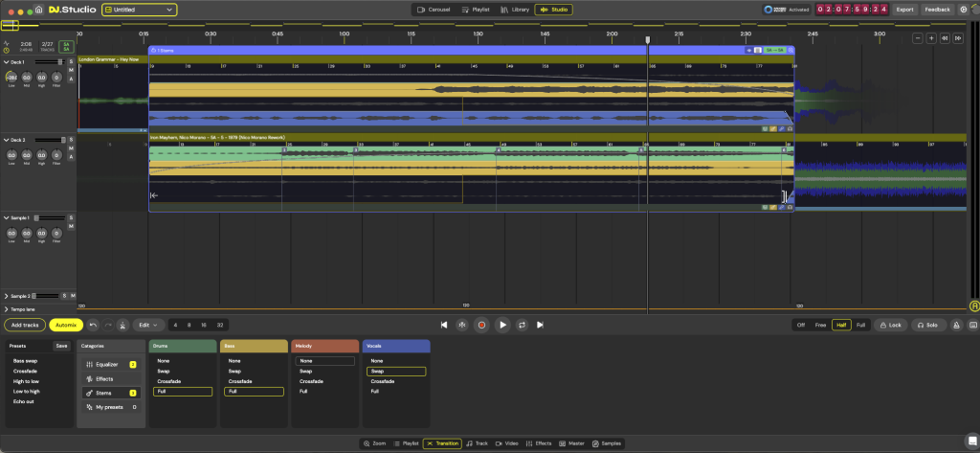Screen dimensions: 980x453
Task: Solo Deck 2 with S button
Action: pyautogui.click(x=71, y=140)
